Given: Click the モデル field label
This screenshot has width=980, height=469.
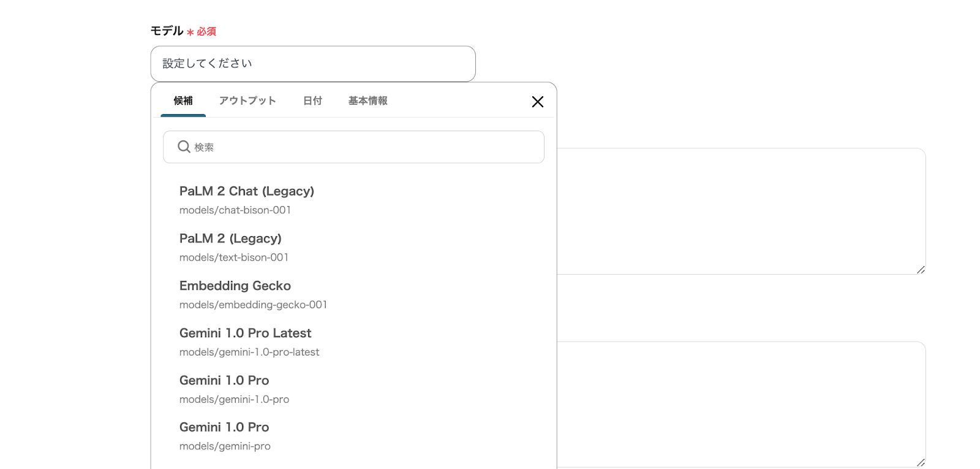Looking at the screenshot, I should [x=167, y=31].
